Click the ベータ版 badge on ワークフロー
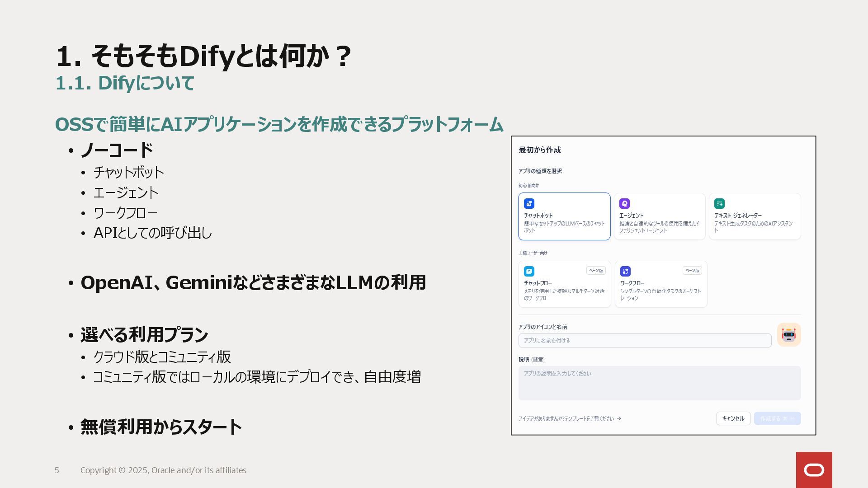Viewport: 868px width, 488px height. 692,271
